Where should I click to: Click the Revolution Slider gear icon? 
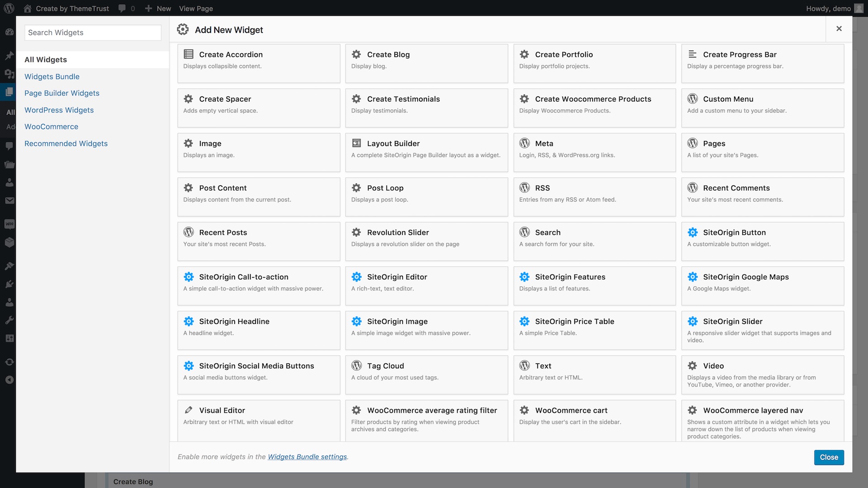click(x=356, y=232)
